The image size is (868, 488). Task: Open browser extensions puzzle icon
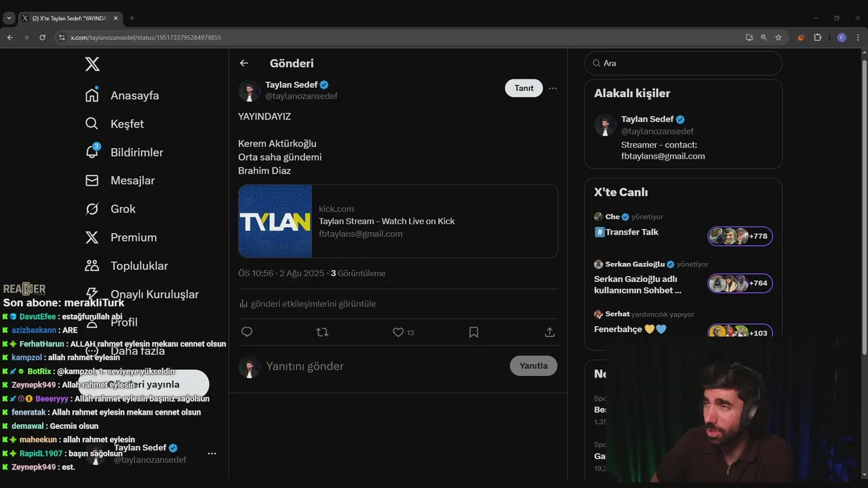click(x=817, y=37)
